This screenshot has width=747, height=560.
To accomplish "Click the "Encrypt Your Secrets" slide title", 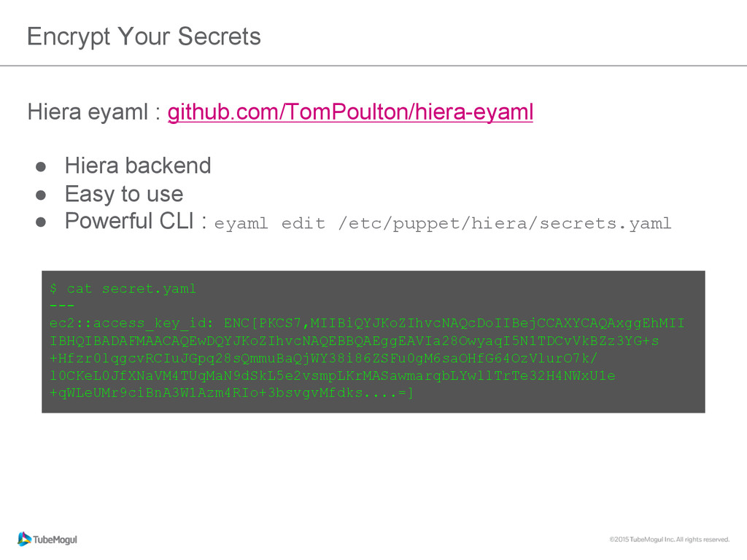I will click(x=144, y=36).
